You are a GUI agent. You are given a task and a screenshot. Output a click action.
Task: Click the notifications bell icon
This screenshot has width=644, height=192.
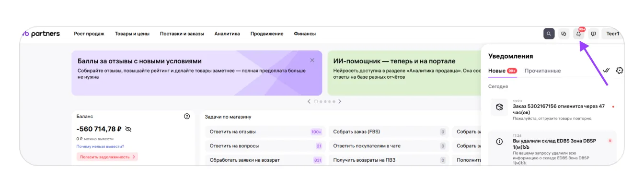click(x=579, y=34)
